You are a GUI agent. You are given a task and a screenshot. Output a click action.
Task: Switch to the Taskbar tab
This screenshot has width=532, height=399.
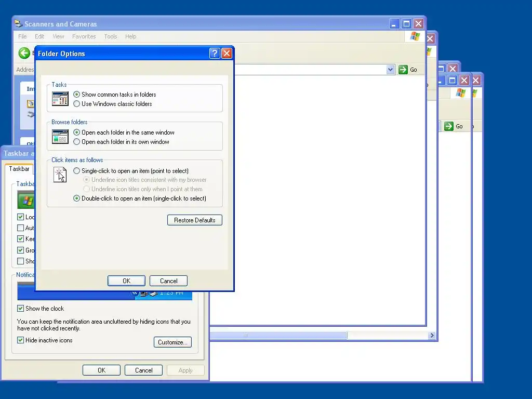pyautogui.click(x=19, y=169)
